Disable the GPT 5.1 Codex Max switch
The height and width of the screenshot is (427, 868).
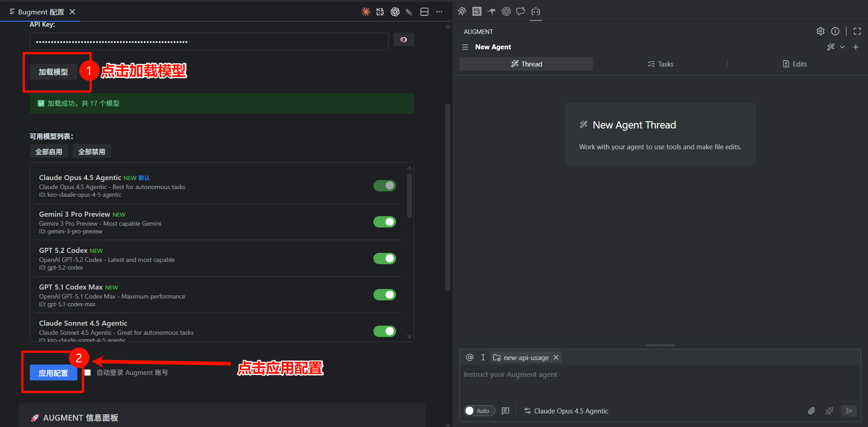click(x=385, y=295)
